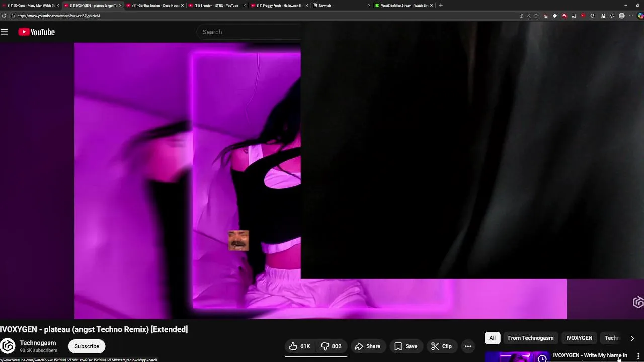Viewport: 644px width, 362px height.
Task: Click the zoom magnifier icon in address bar
Action: (x=528, y=16)
